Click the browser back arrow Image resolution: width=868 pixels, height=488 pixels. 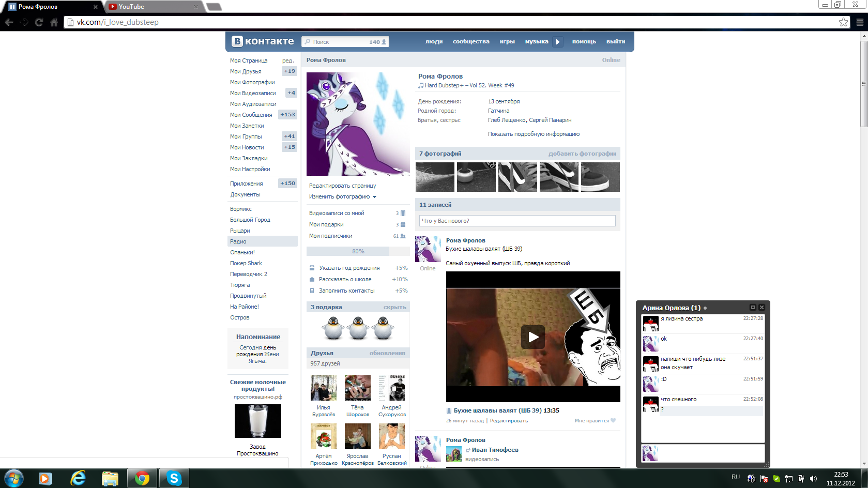point(9,22)
